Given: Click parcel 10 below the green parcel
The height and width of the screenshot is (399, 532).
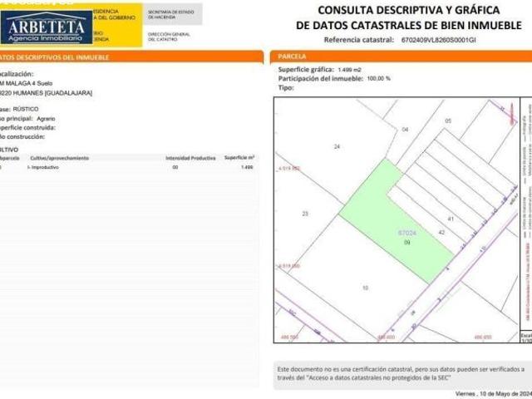Looking at the screenshot, I should 365,288.
